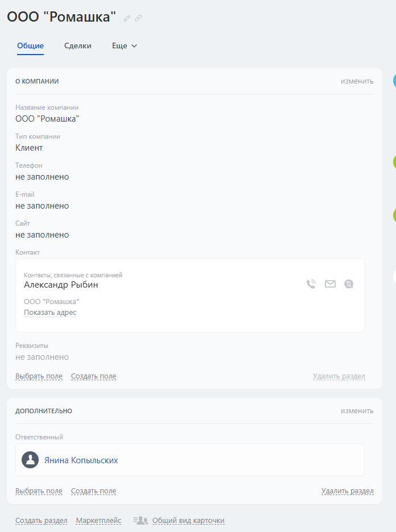This screenshot has width=396, height=532.
Task: Click Создать раздел link
Action: point(41,521)
